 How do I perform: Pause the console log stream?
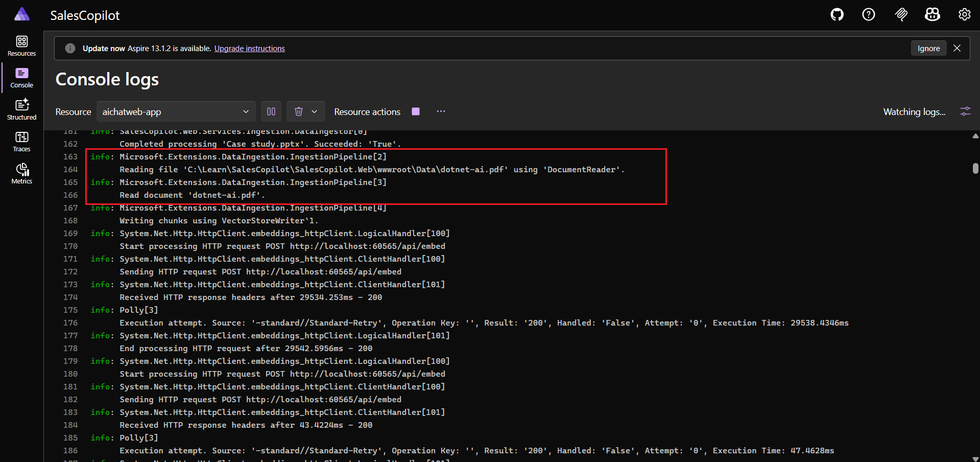pyautogui.click(x=271, y=111)
